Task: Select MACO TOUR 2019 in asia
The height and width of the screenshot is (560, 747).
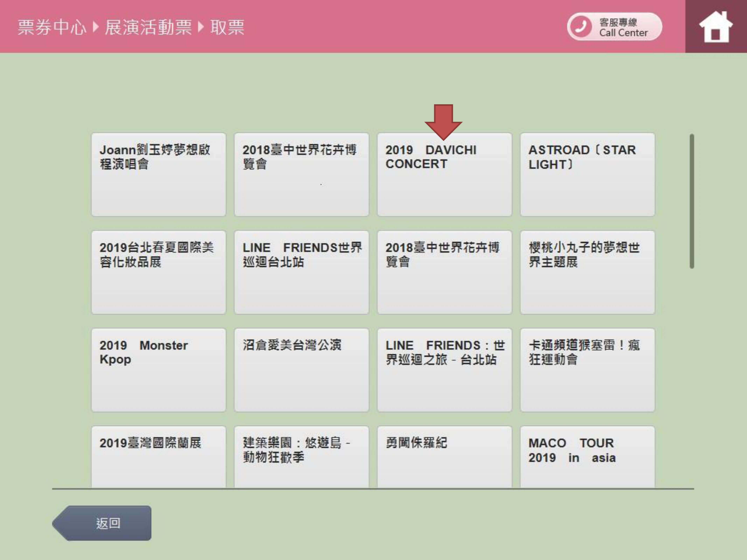Action: click(x=587, y=457)
